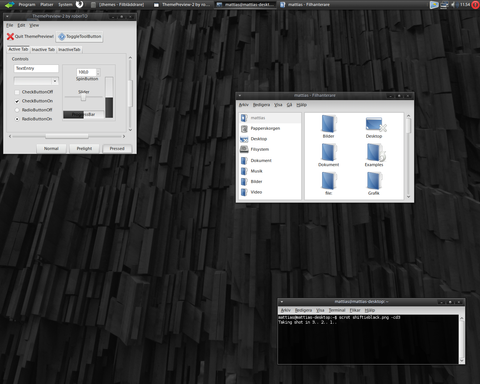
Task: Click the horizontal Slider handle
Action: [x=83, y=97]
